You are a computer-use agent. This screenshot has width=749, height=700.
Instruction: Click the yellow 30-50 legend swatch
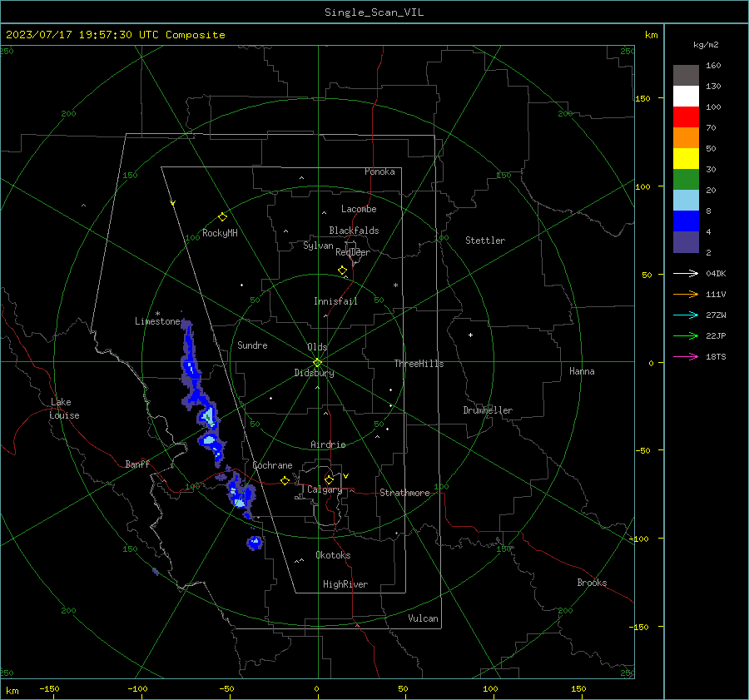coord(686,159)
